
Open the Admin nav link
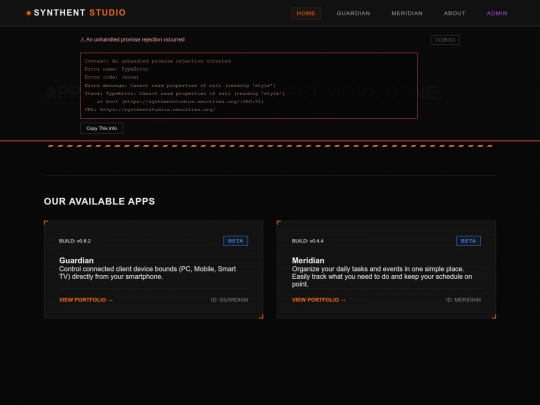tap(497, 13)
